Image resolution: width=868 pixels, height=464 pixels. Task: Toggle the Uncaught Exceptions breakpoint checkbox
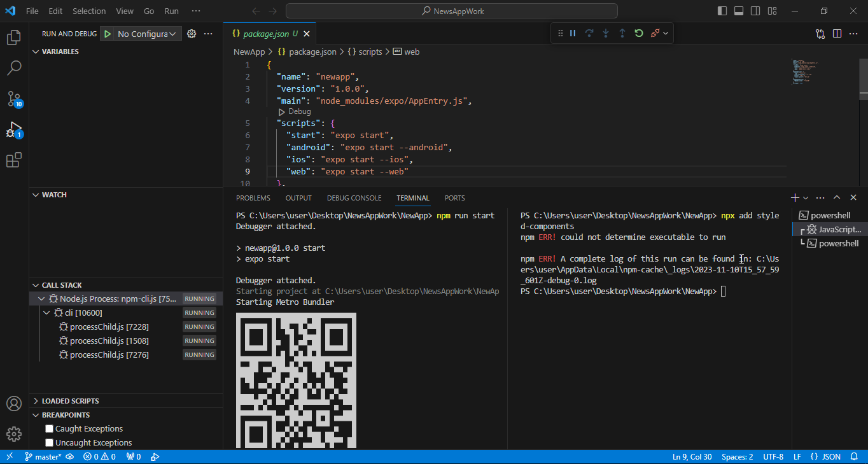[x=49, y=443]
